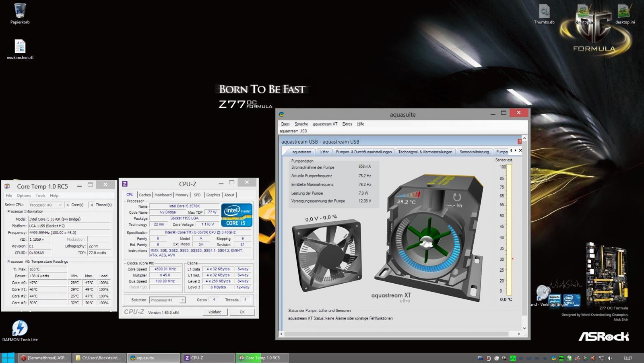Click the Sensor ext. temperature gauge bar

[x=509, y=230]
